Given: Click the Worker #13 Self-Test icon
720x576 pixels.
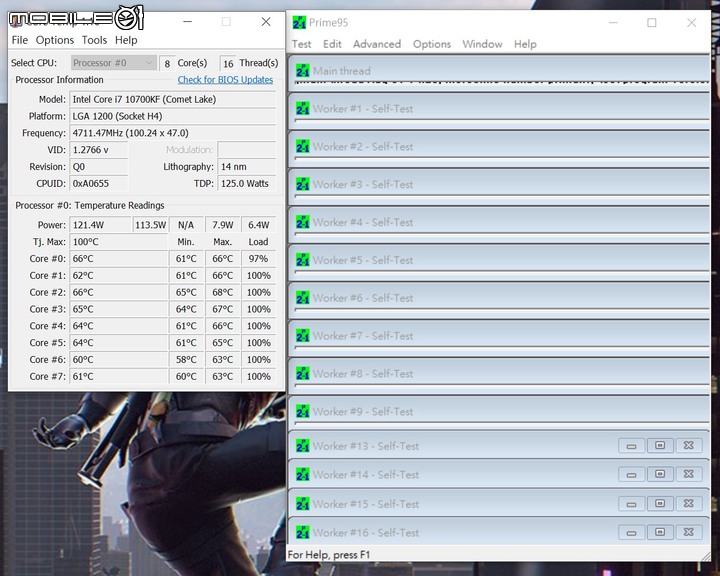Looking at the screenshot, I should 303,446.
